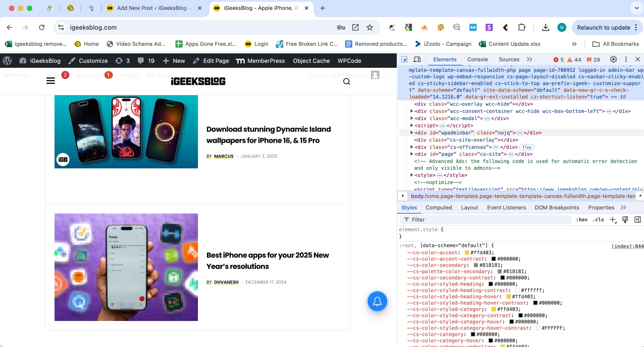Expand the div with id page

pos(412,154)
